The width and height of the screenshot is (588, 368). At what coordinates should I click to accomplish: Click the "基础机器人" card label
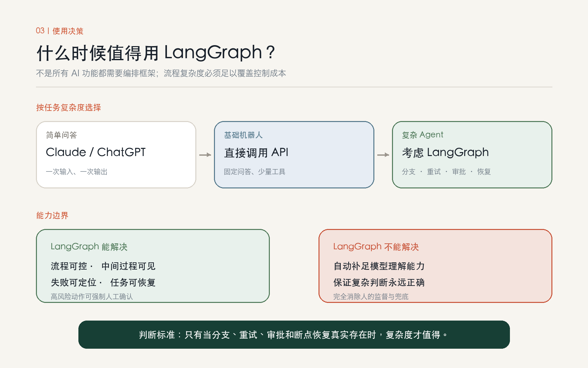(x=243, y=135)
